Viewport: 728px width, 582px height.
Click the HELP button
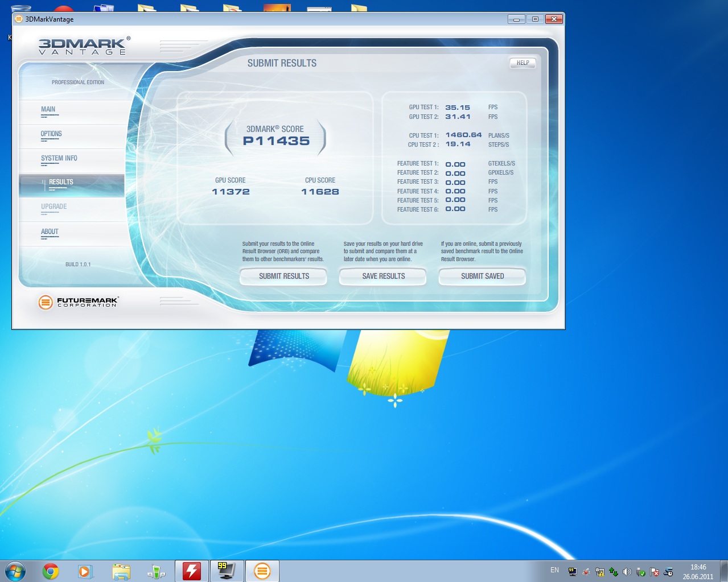(523, 63)
